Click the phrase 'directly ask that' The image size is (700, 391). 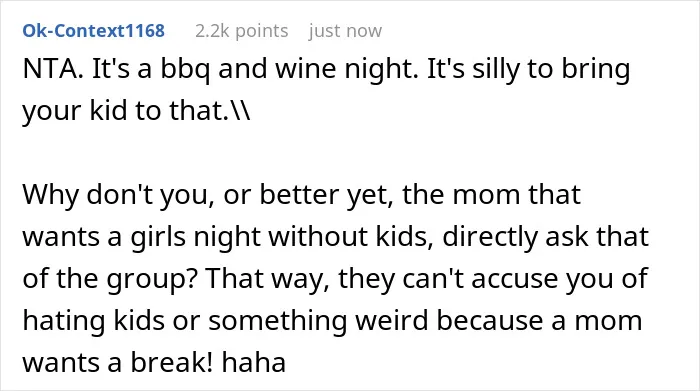point(546,237)
